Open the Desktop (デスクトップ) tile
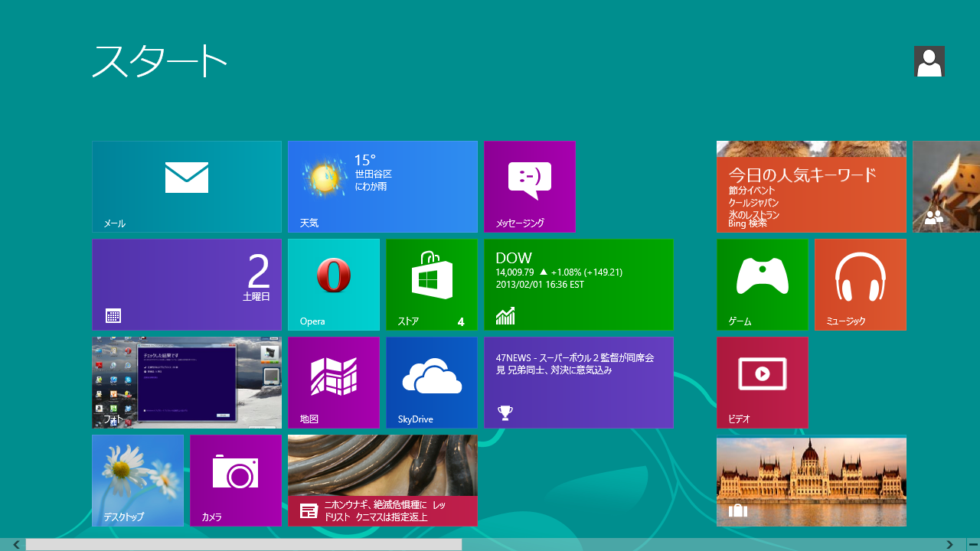This screenshot has height=551, width=980. coord(138,481)
